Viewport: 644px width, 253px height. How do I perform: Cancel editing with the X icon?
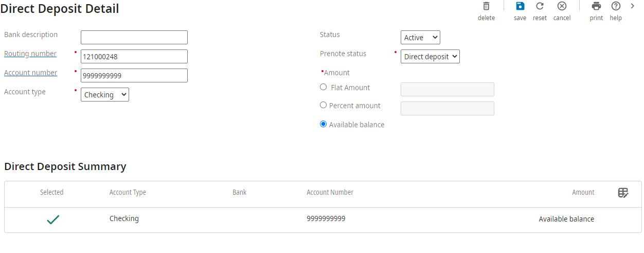(562, 7)
